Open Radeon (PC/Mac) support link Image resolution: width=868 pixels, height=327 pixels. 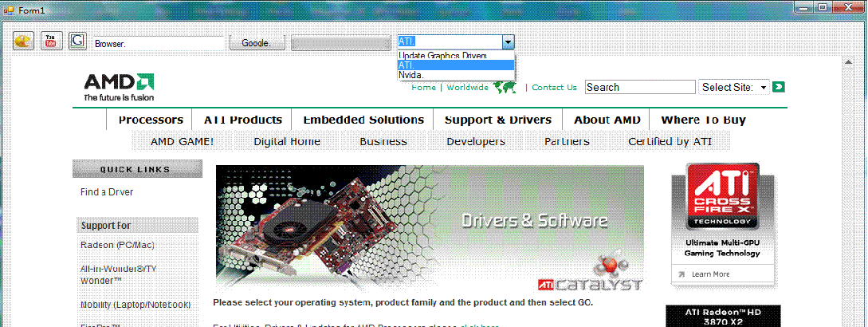[x=117, y=245]
